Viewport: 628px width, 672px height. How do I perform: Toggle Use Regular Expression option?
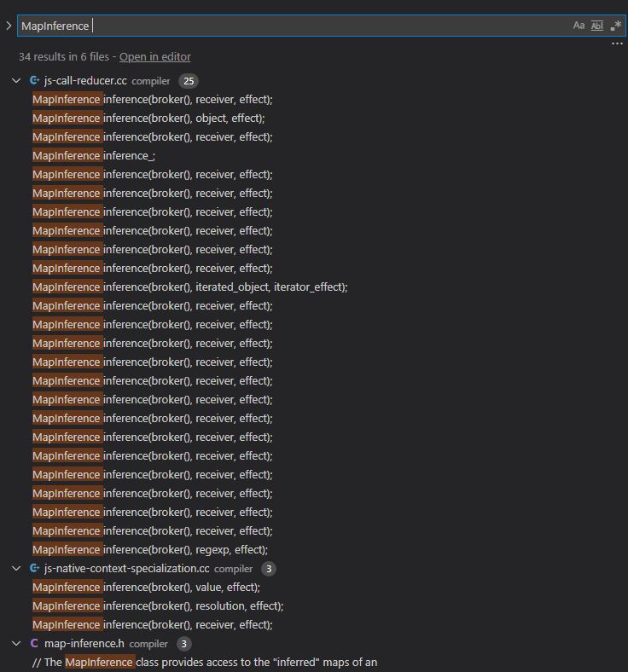[616, 26]
